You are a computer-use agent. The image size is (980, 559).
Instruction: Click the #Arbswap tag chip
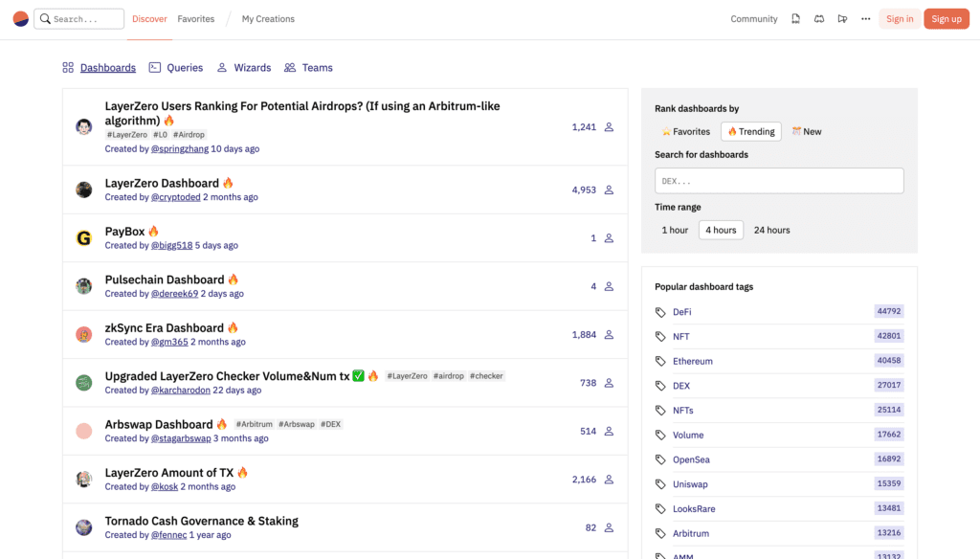(x=297, y=424)
